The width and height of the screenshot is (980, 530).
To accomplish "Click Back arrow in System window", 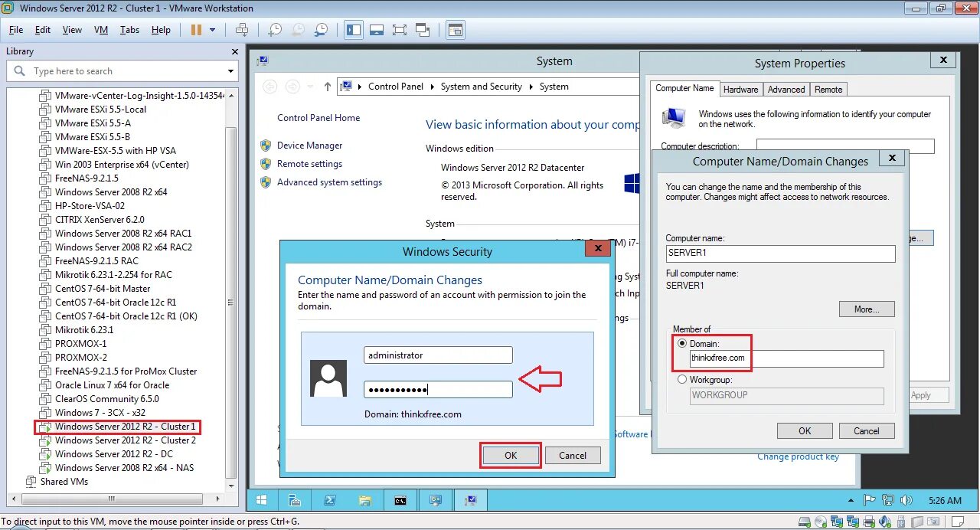I will [x=269, y=87].
